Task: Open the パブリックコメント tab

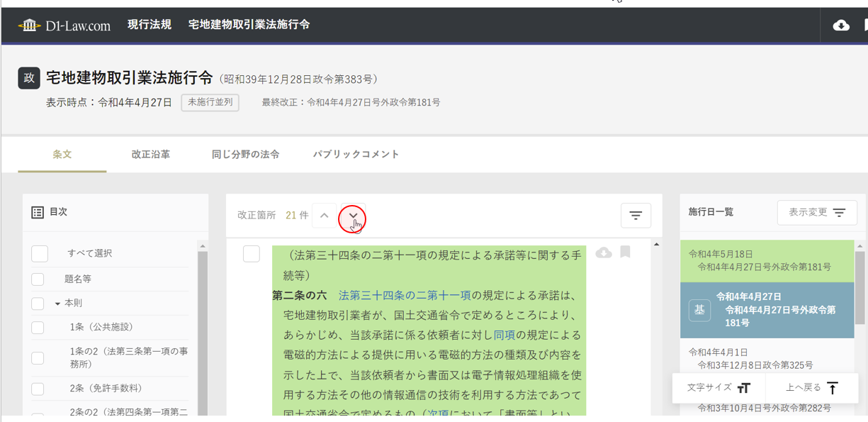Action: click(356, 154)
